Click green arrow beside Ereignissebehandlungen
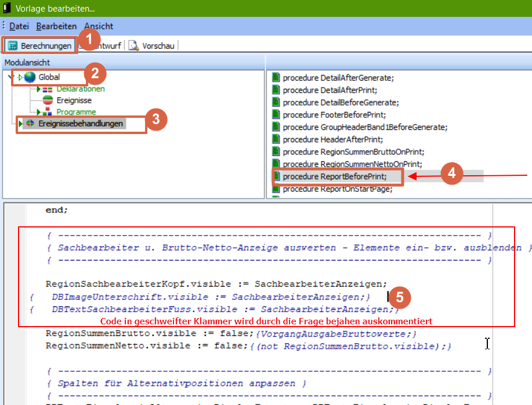Screen dimensions: 532x405 (x=20, y=123)
